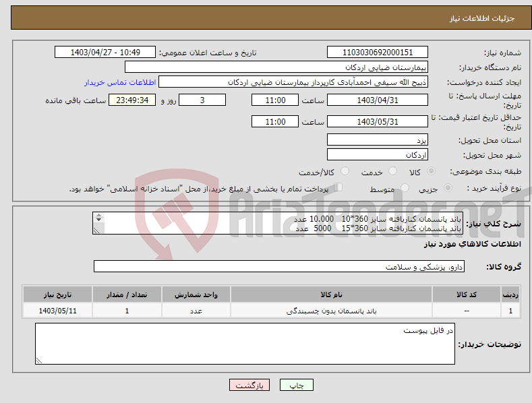Click the resize grip of توضیحات خریدار box

pyautogui.click(x=38, y=361)
